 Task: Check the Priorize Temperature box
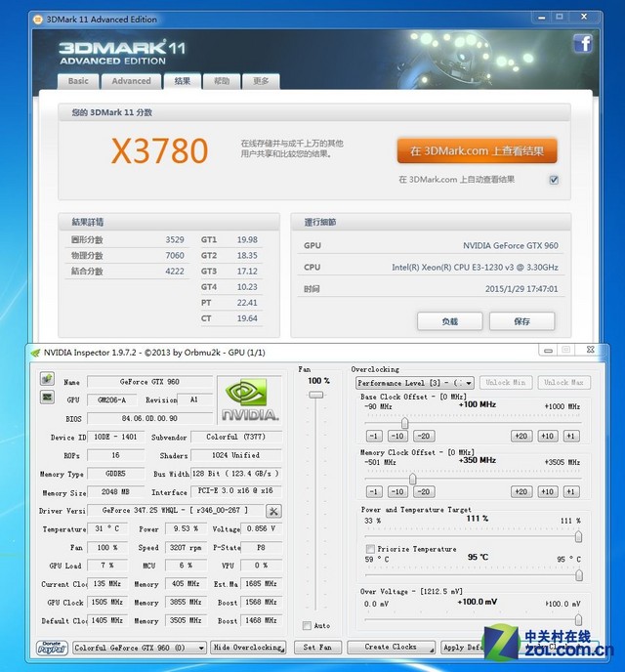click(x=370, y=549)
